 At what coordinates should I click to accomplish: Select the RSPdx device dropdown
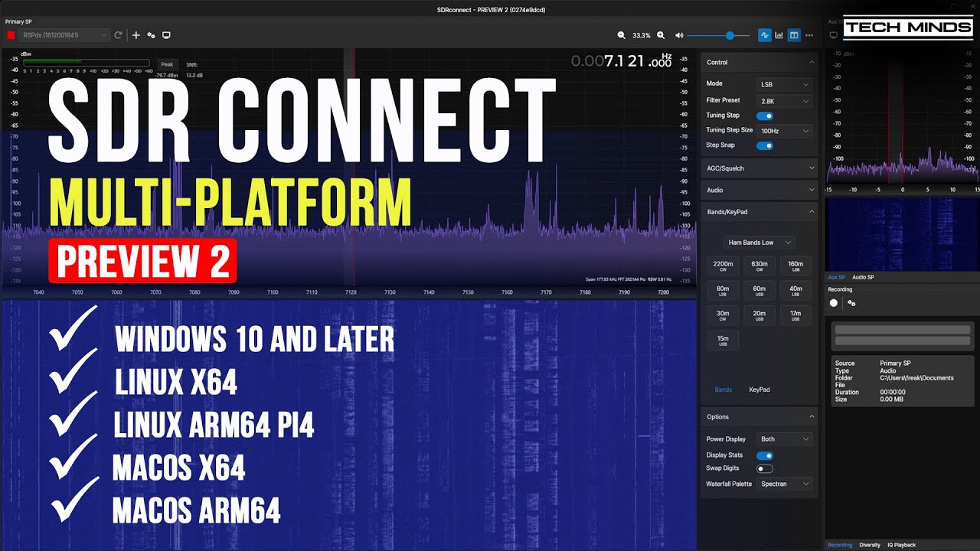[x=64, y=35]
